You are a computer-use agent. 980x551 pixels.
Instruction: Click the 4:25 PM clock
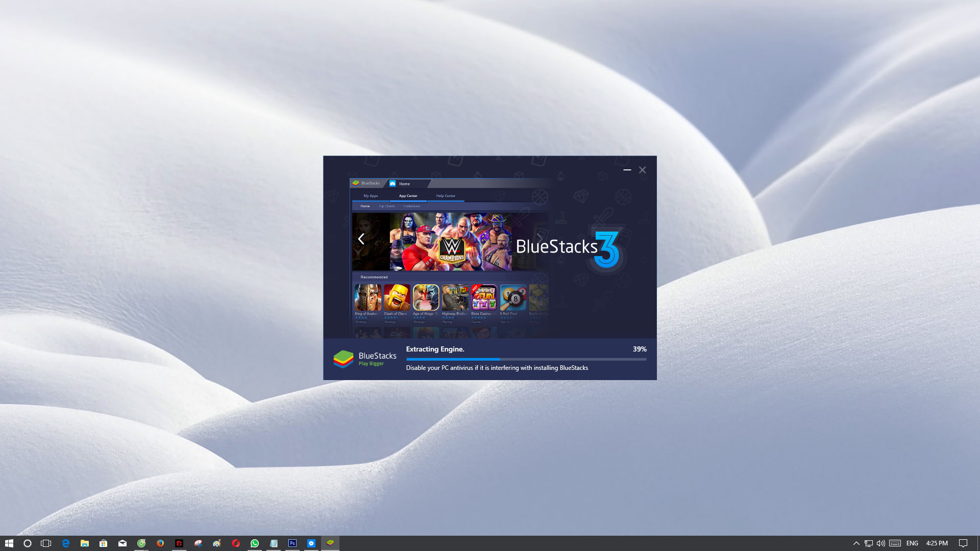click(x=937, y=543)
